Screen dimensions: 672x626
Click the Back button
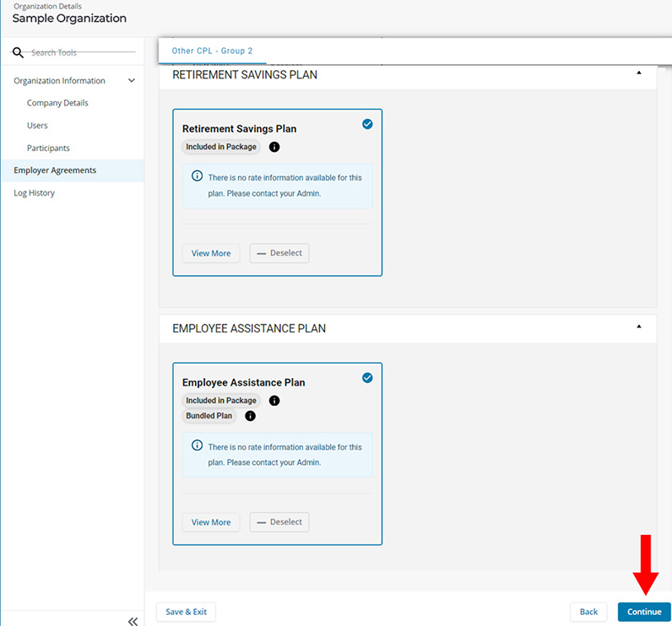pyautogui.click(x=588, y=612)
